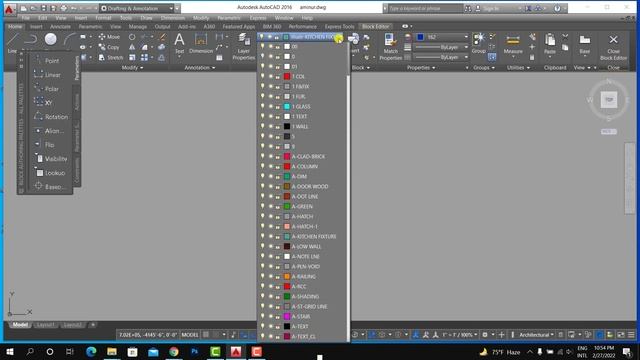640x360 pixels.
Task: Click the Stretch tool in Modify panel
Action: (x=111, y=58)
